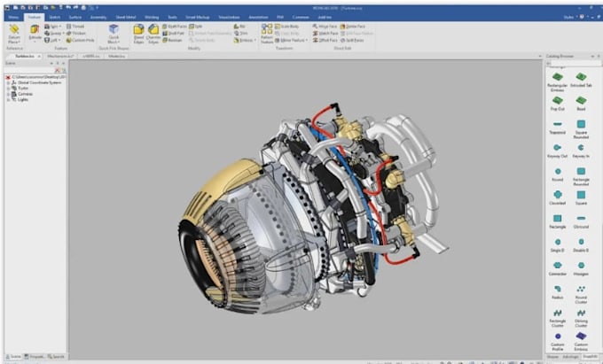Open the Pattern Feature tool
The height and width of the screenshot is (364, 603).
click(267, 34)
